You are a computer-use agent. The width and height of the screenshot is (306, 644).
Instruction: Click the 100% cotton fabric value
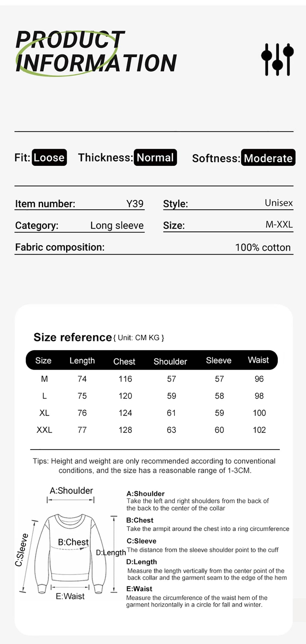click(x=263, y=247)
